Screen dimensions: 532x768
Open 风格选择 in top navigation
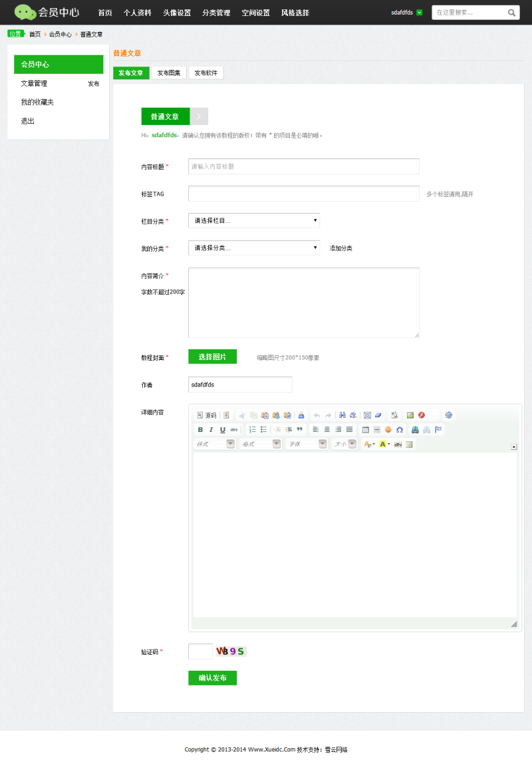point(295,13)
